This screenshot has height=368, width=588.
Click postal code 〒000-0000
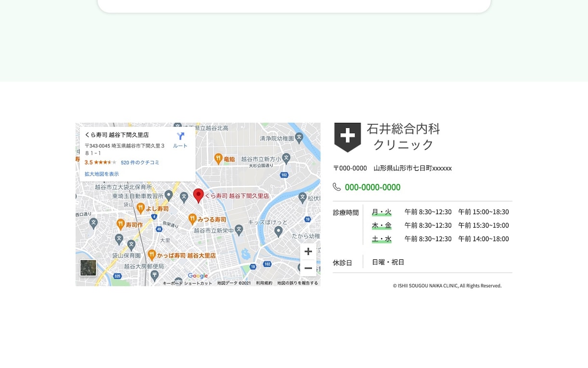(350, 168)
